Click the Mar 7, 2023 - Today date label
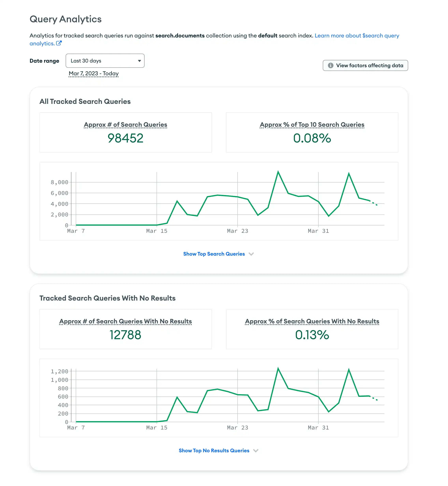448x486 pixels. [94, 73]
